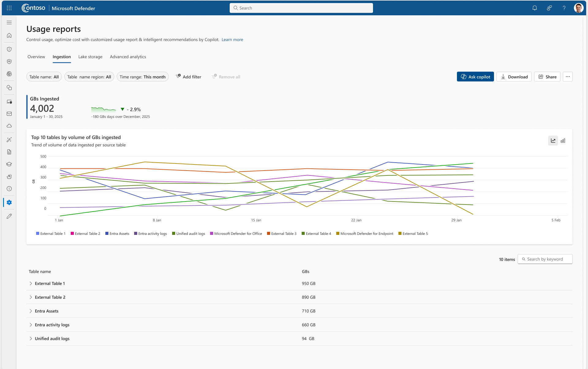Click the cloud icon in sidebar

[x=9, y=126]
